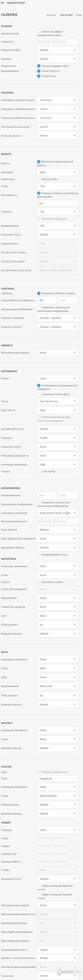Enable the dynamic grid effect checkbox
The width and height of the screenshot is (83, 980).
click(x=39, y=32)
